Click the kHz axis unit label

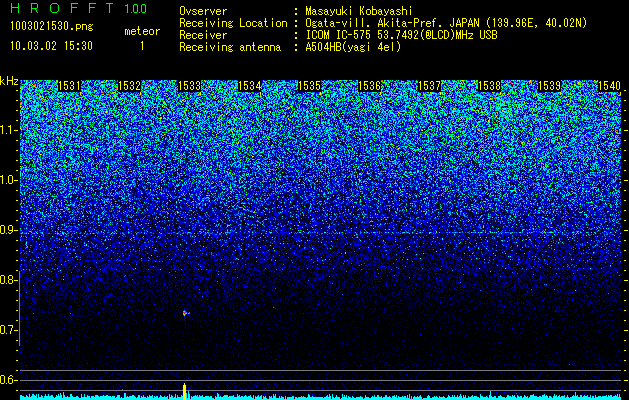point(9,81)
